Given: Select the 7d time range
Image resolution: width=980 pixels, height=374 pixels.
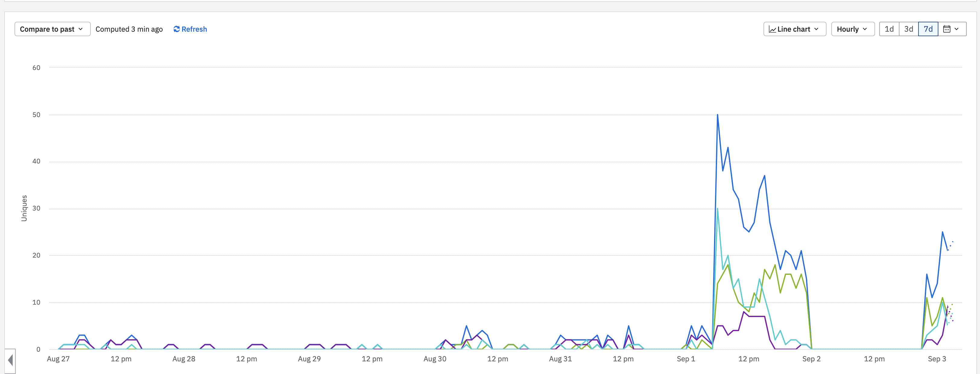Looking at the screenshot, I should click(x=928, y=29).
